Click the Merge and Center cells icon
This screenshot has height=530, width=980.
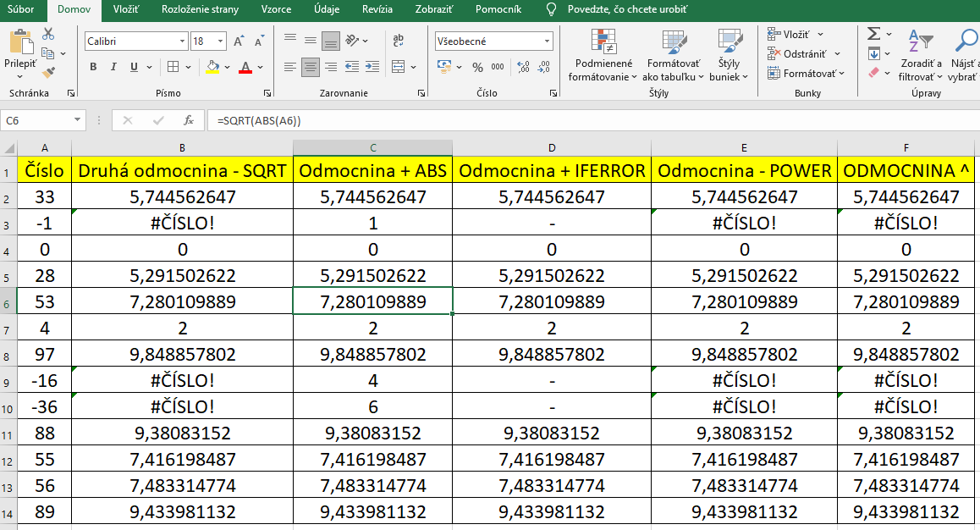399,67
